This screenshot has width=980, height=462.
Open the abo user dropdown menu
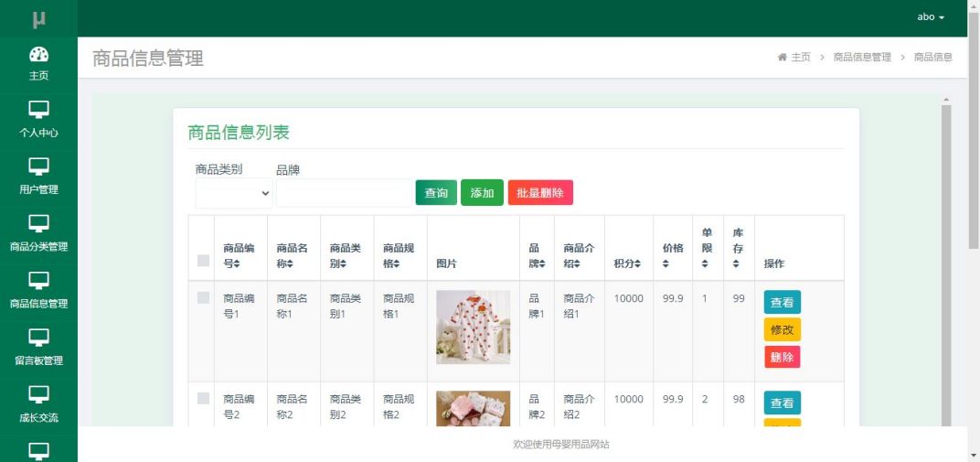pyautogui.click(x=931, y=17)
